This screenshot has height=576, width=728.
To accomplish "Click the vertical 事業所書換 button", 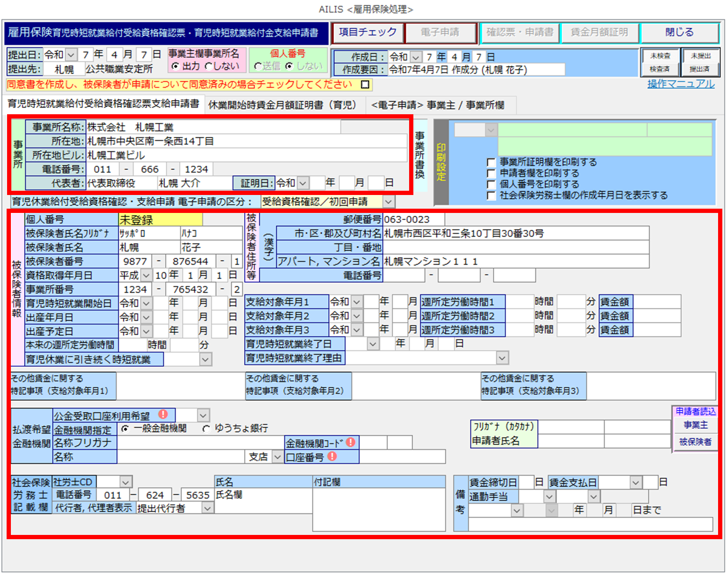I will 420,155.
